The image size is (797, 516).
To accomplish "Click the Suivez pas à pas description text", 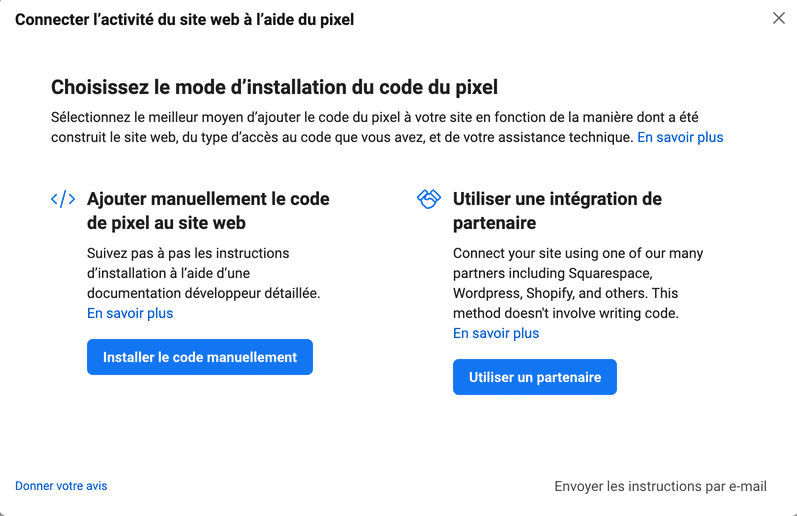I will tap(204, 273).
